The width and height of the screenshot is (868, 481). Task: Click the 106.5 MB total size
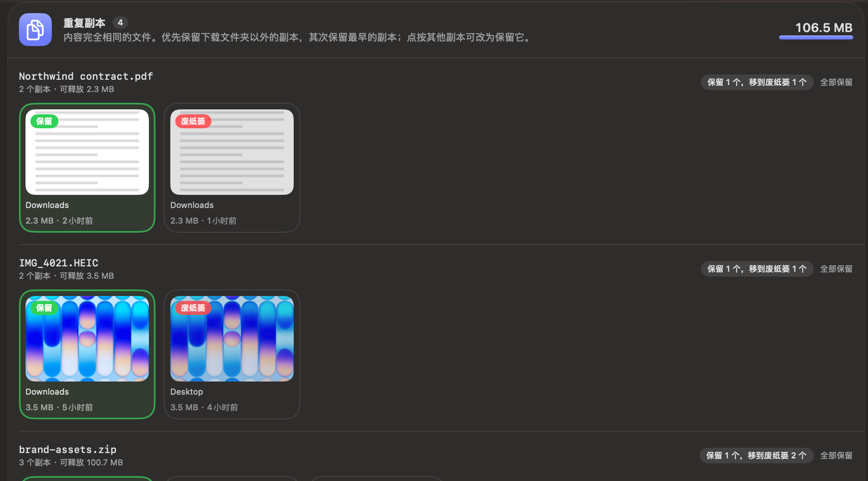tap(824, 28)
